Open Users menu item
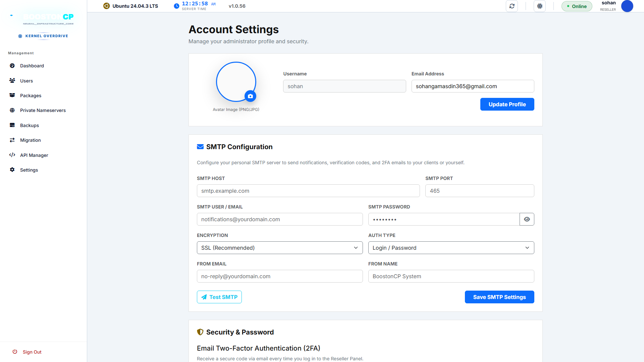The height and width of the screenshot is (362, 644). click(43, 81)
